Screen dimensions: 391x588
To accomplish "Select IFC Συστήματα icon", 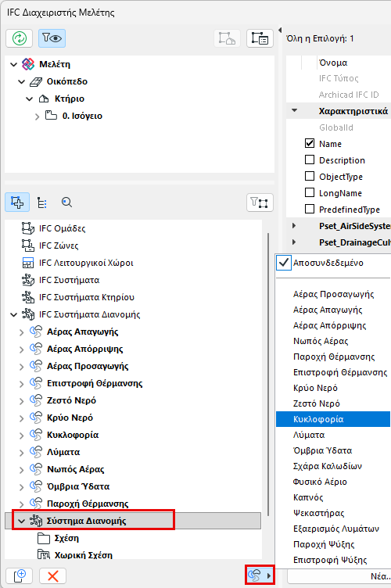I will pyautogui.click(x=27, y=280).
